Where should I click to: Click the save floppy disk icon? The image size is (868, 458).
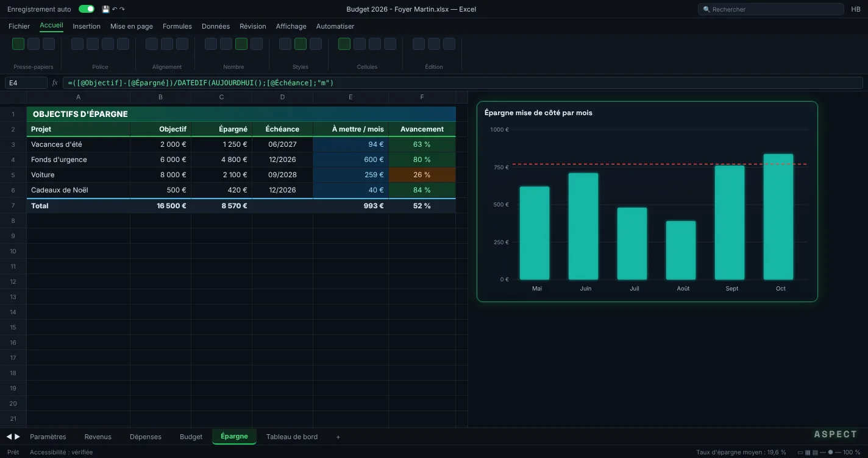point(106,9)
